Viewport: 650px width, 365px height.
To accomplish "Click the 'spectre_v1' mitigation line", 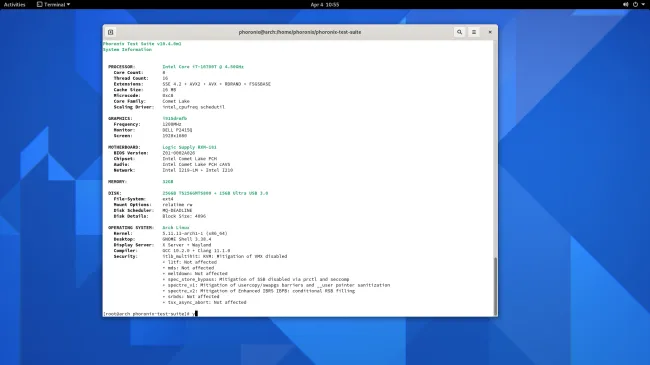I will tap(276, 285).
